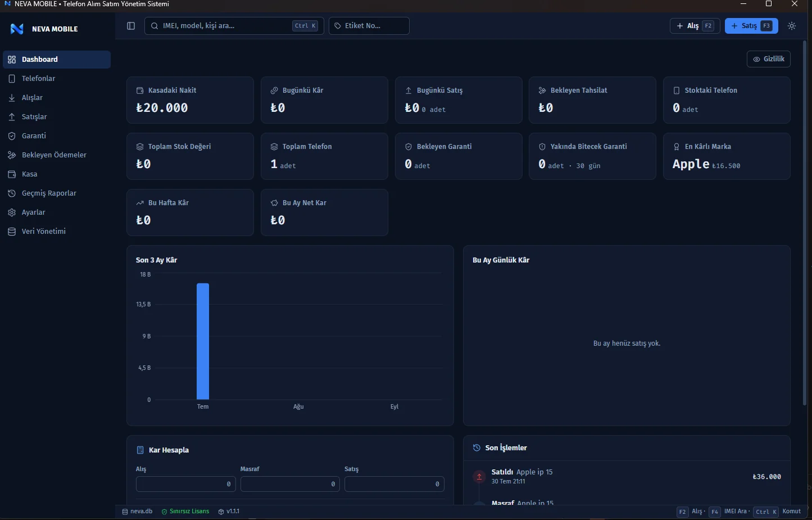Click the Satışlar upload arrow icon

pos(12,117)
